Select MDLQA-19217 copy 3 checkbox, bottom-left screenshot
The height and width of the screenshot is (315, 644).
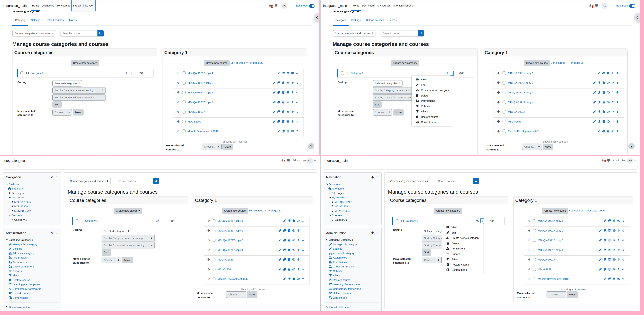(x=214, y=240)
